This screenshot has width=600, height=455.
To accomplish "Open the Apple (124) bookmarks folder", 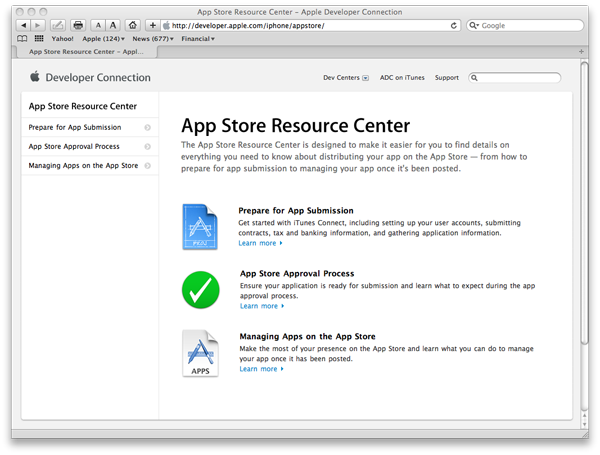I will click(x=103, y=39).
